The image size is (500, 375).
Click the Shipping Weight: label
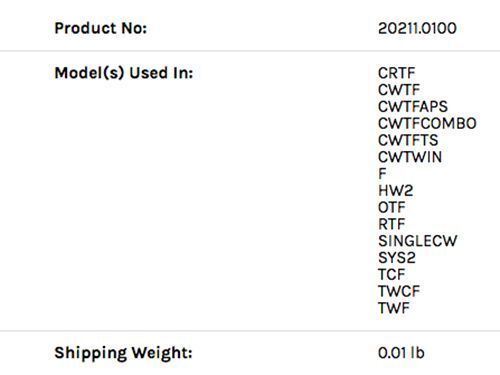(x=123, y=353)
